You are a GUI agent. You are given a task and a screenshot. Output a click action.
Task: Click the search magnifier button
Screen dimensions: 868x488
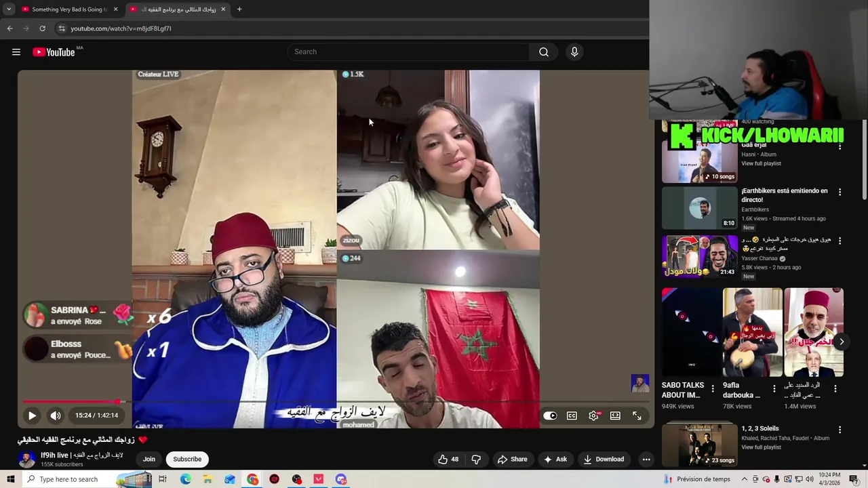544,52
